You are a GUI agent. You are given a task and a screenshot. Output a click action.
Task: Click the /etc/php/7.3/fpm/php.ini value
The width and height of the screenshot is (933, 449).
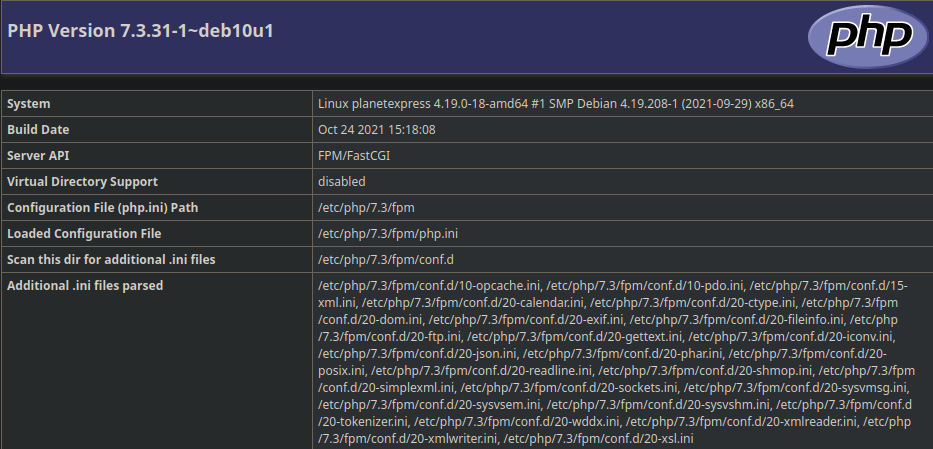click(388, 234)
